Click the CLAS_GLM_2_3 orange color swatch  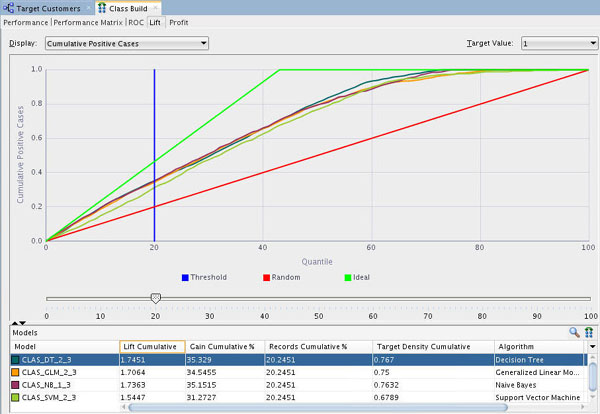point(15,372)
